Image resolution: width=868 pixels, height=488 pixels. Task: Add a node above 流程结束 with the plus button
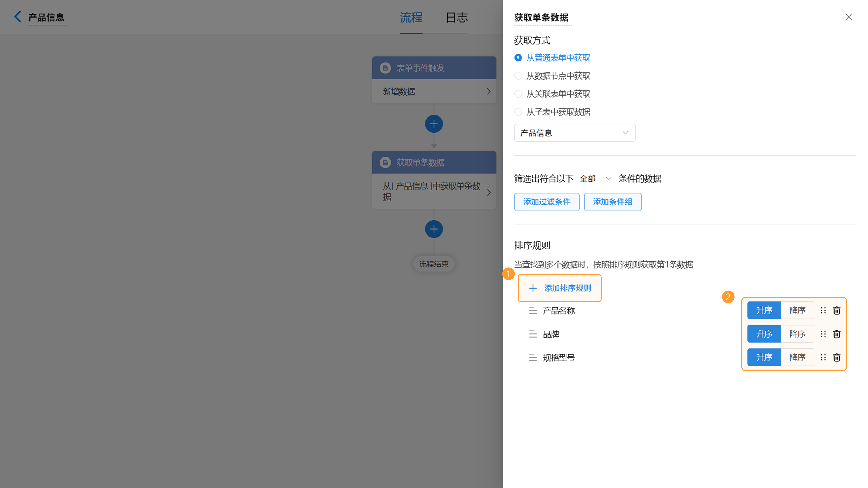[434, 229]
